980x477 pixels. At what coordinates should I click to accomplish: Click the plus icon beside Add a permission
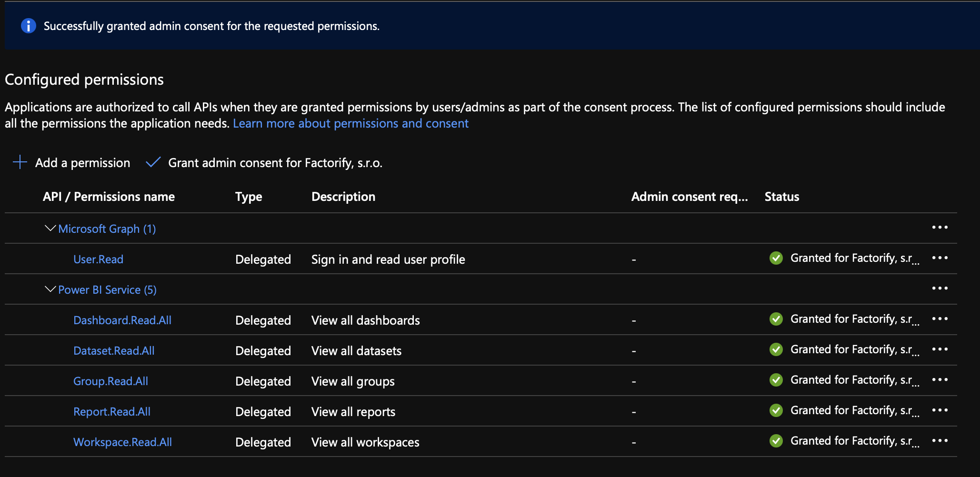click(20, 162)
